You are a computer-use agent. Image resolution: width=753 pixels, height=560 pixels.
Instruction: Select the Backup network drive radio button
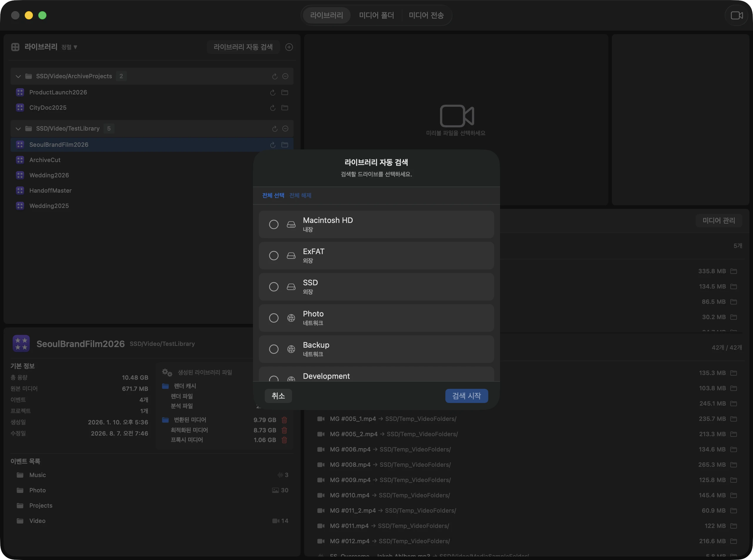coord(274,349)
